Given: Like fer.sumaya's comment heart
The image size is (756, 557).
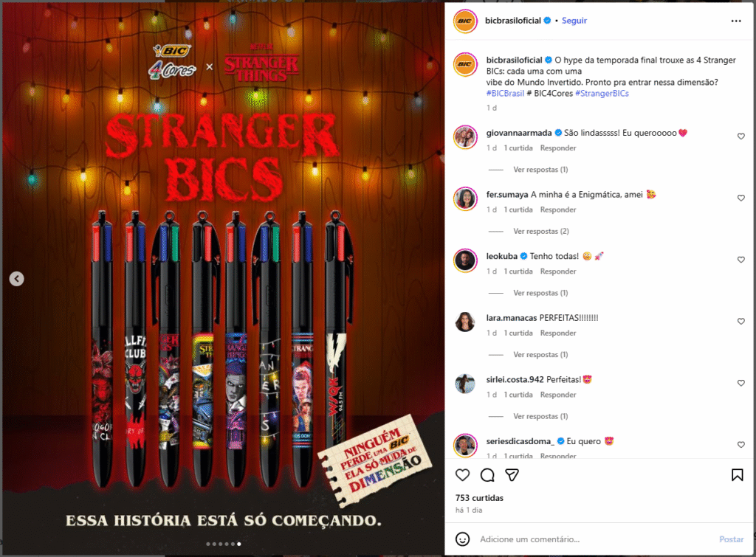Looking at the screenshot, I should [741, 198].
